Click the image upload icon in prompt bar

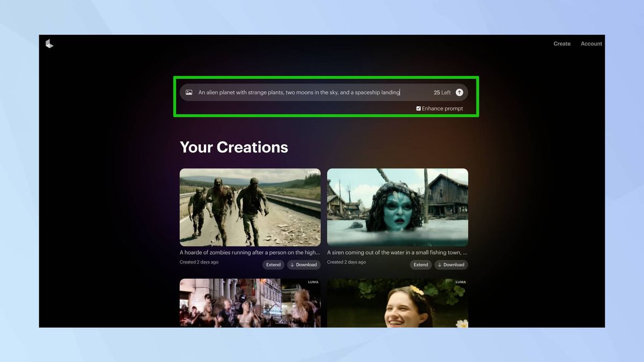point(189,93)
